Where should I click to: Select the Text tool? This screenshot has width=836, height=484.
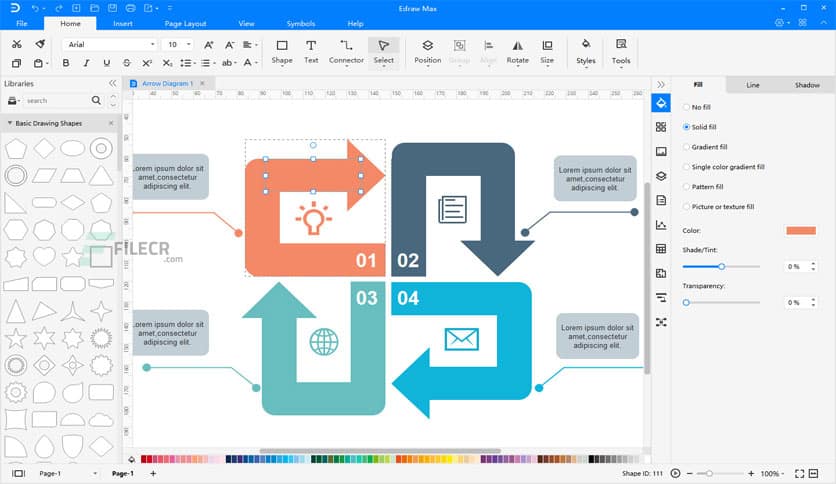pyautogui.click(x=311, y=52)
